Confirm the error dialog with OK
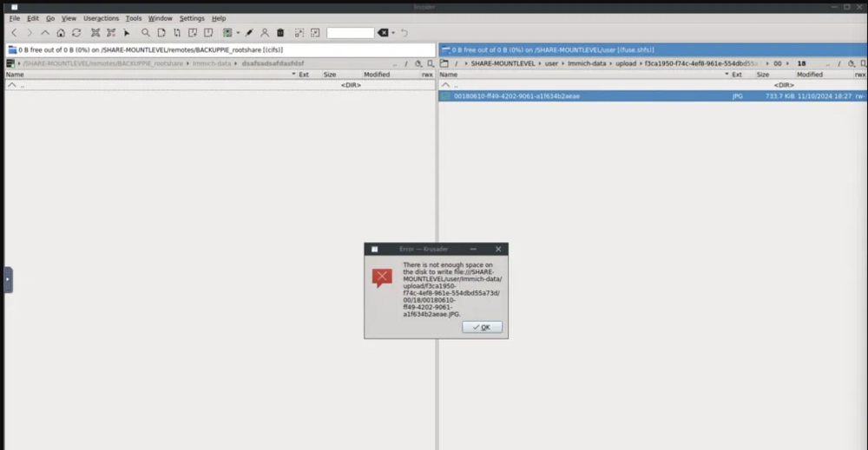The width and height of the screenshot is (868, 450). [482, 327]
